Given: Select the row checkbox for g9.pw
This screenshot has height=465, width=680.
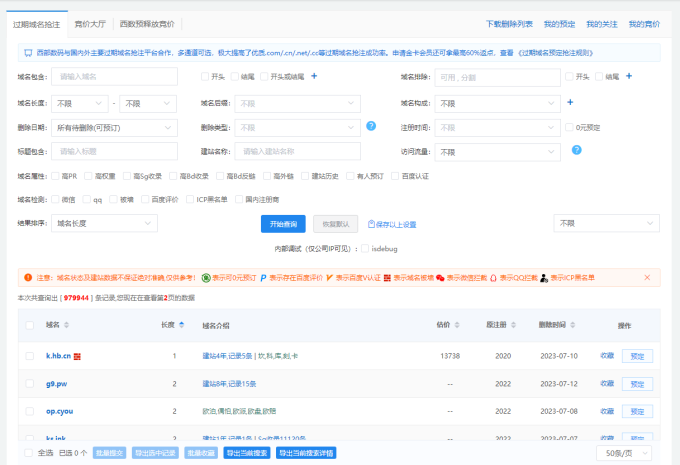Looking at the screenshot, I should tap(29, 383).
